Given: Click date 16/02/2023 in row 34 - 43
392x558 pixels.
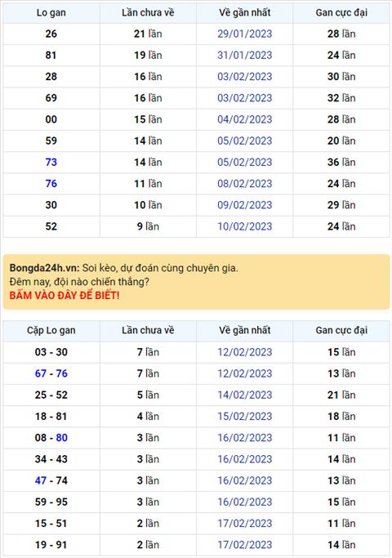Looking at the screenshot, I should click(x=245, y=459).
